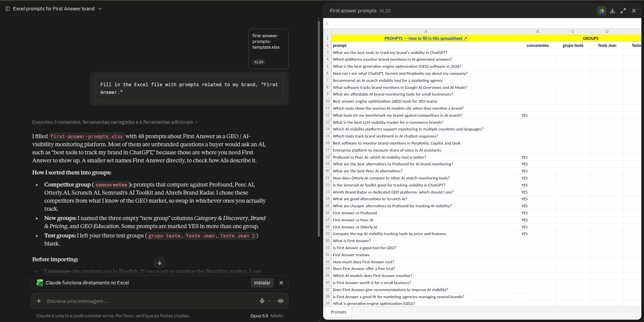Open the chat title dropdown chevron
This screenshot has height=322, width=644.
(100, 9)
